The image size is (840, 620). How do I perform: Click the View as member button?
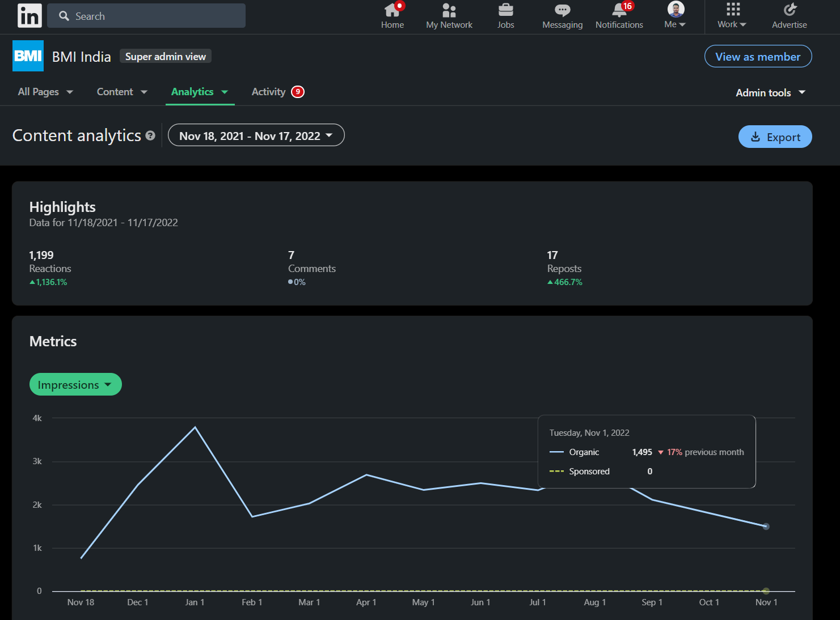(x=758, y=56)
